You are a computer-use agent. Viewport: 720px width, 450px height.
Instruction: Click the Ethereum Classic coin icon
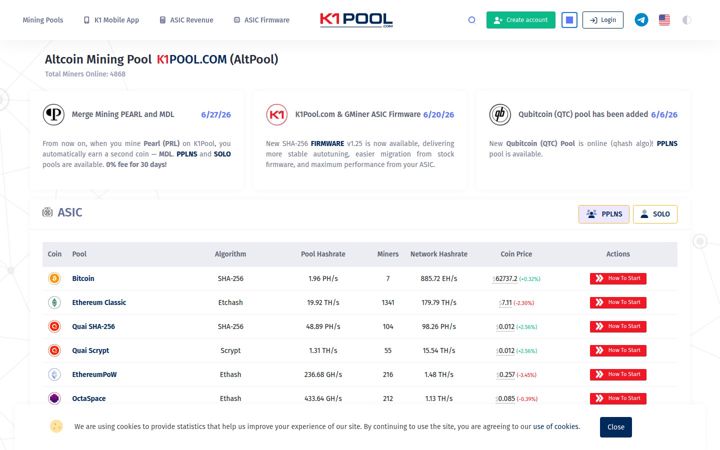point(54,302)
